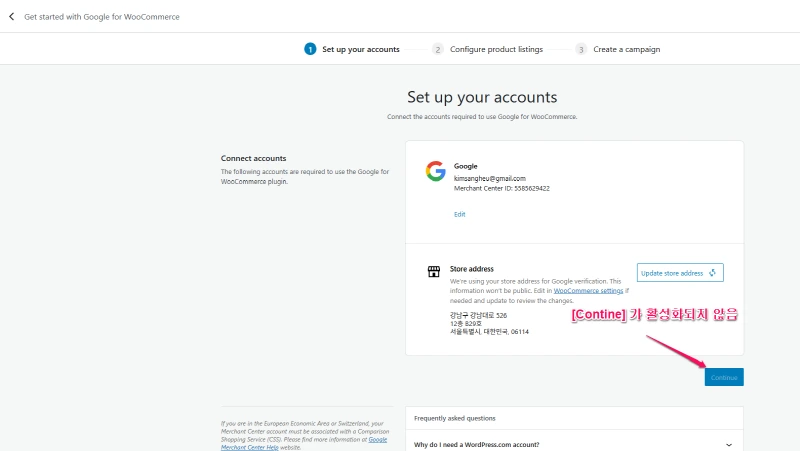Click the store address line ending 06114
Screen dimensions: 800x451
click(489, 332)
